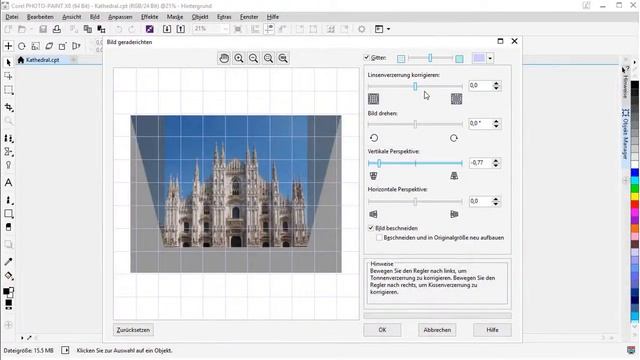Image resolution: width=640 pixels, height=360 pixels.
Task: Maximize the Bild geraderichten dialog
Action: point(500,41)
